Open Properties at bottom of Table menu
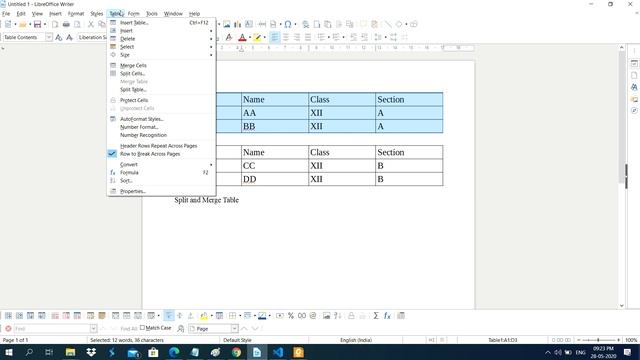This screenshot has width=640, height=360. coord(161,191)
